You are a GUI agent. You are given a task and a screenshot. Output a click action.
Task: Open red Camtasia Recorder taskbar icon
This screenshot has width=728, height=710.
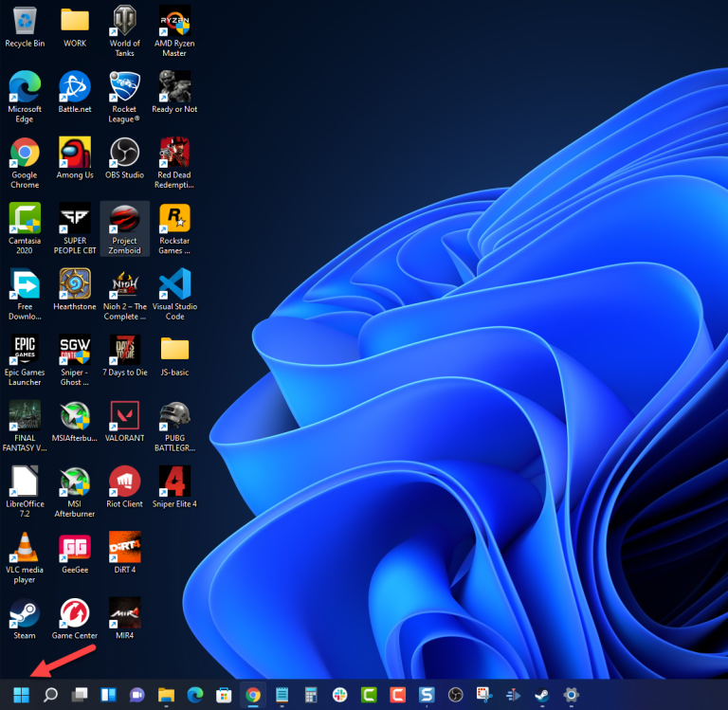point(397,695)
